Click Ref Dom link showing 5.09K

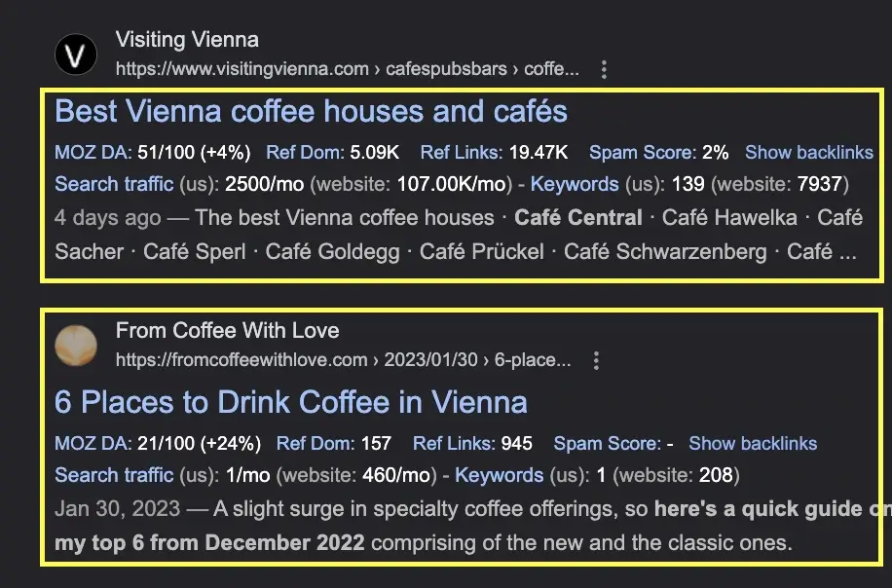pyautogui.click(x=303, y=153)
